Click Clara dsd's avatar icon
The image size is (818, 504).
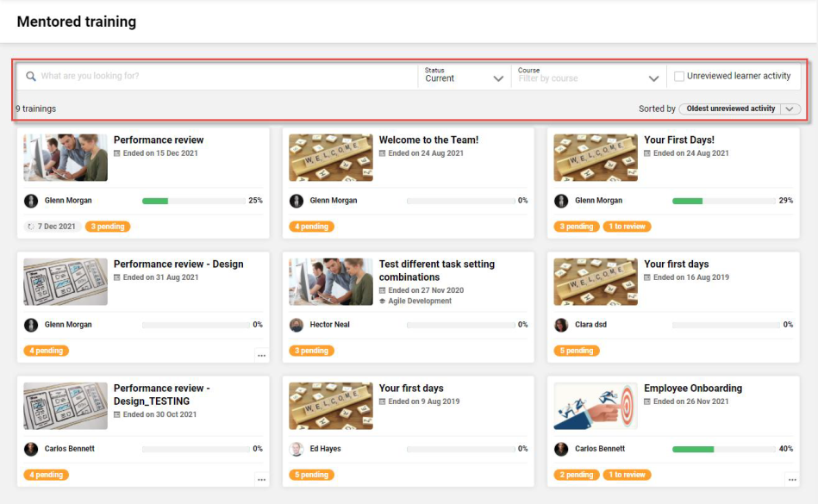point(561,325)
